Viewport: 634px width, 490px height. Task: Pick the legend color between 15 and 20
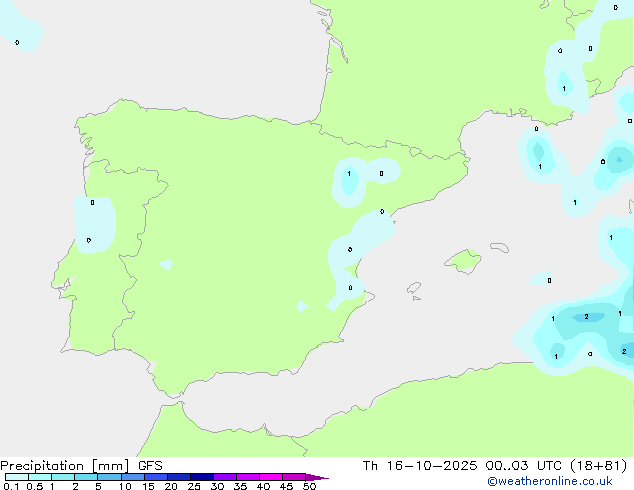[x=156, y=477]
